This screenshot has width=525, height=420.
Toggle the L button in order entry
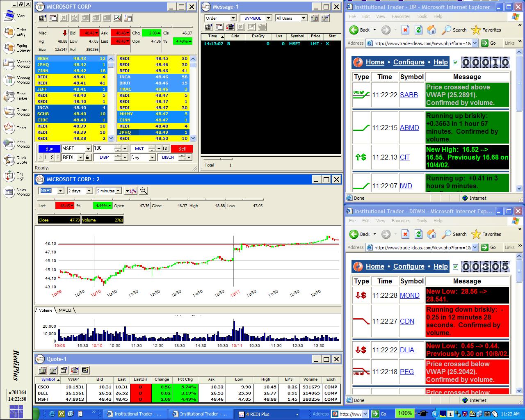[x=46, y=157]
